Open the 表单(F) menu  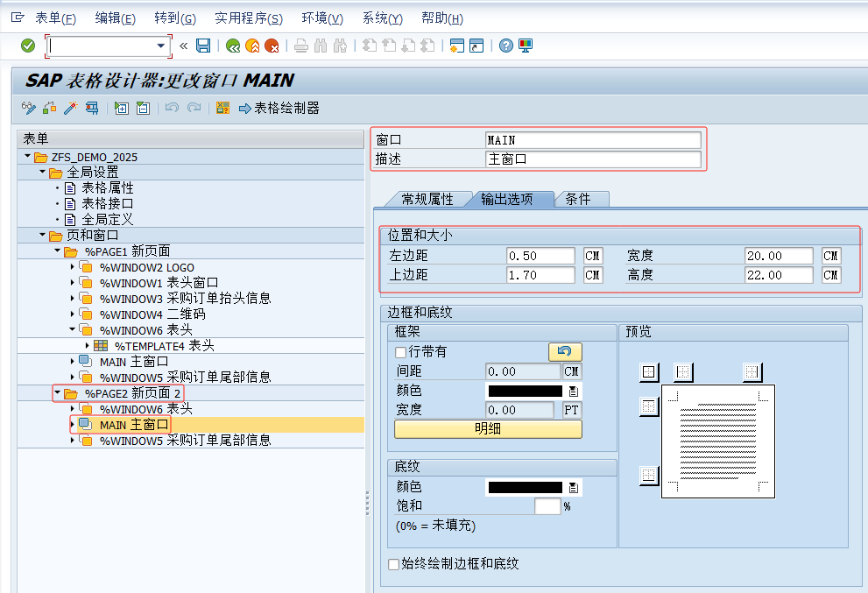pos(55,18)
